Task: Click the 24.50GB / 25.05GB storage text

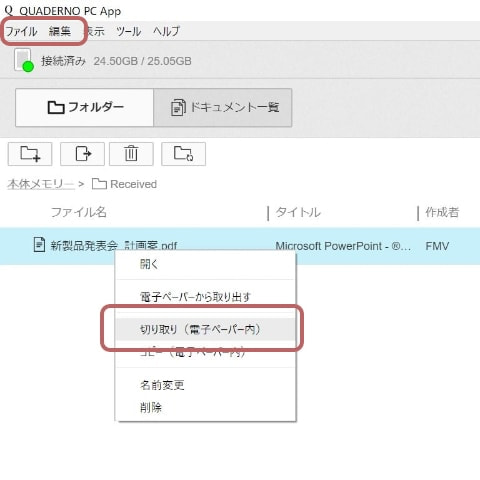Action: 142,61
